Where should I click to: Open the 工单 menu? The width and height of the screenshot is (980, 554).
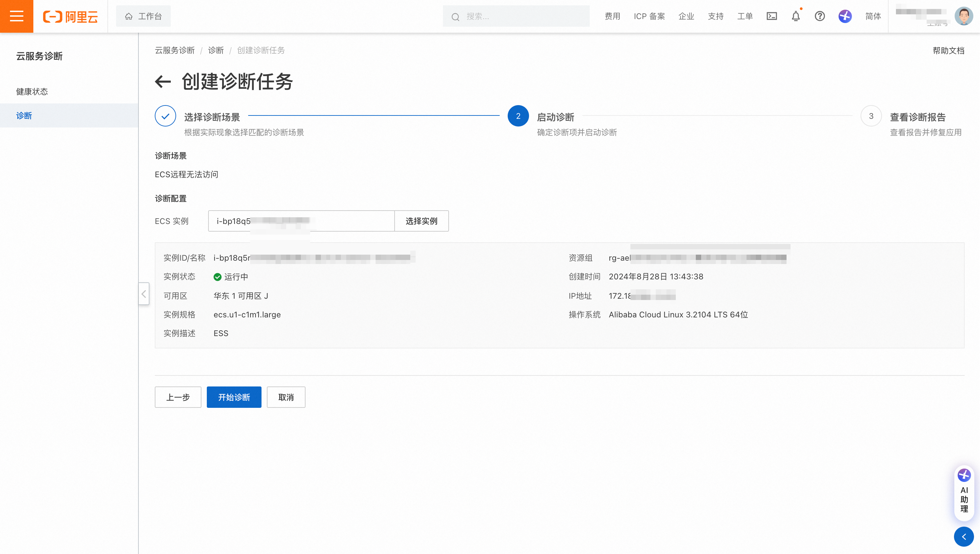pyautogui.click(x=745, y=16)
